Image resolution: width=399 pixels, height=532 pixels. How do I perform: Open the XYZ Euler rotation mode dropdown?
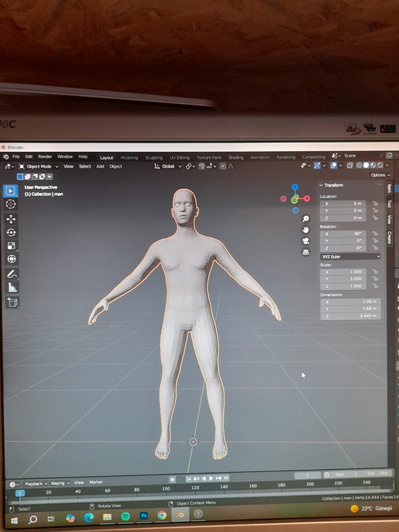click(x=350, y=256)
